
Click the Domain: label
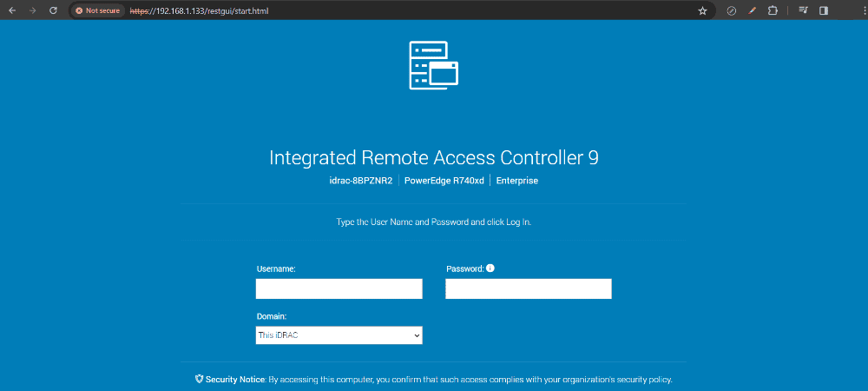tap(271, 316)
